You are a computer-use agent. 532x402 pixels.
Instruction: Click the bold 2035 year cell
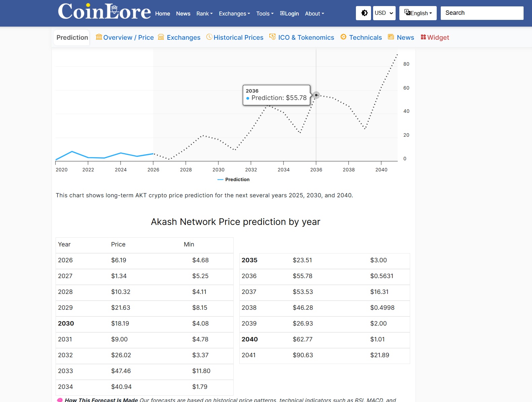[x=250, y=260]
